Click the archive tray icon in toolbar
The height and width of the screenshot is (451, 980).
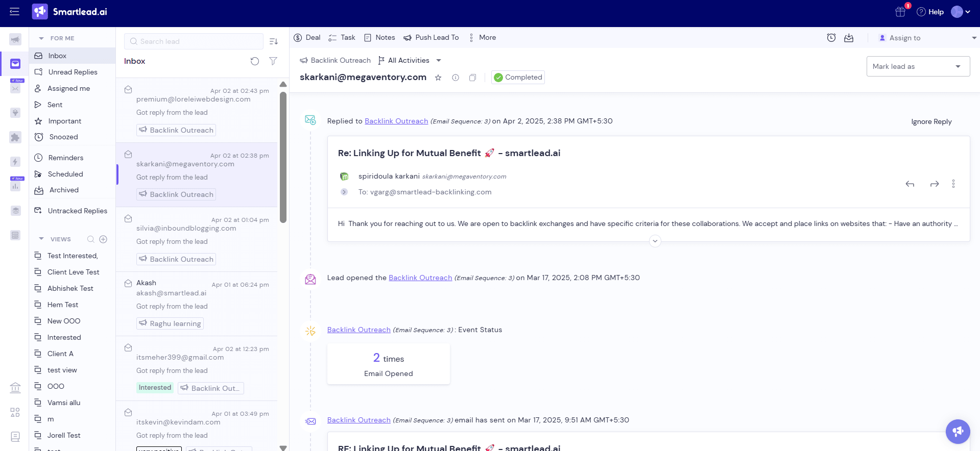coord(849,38)
